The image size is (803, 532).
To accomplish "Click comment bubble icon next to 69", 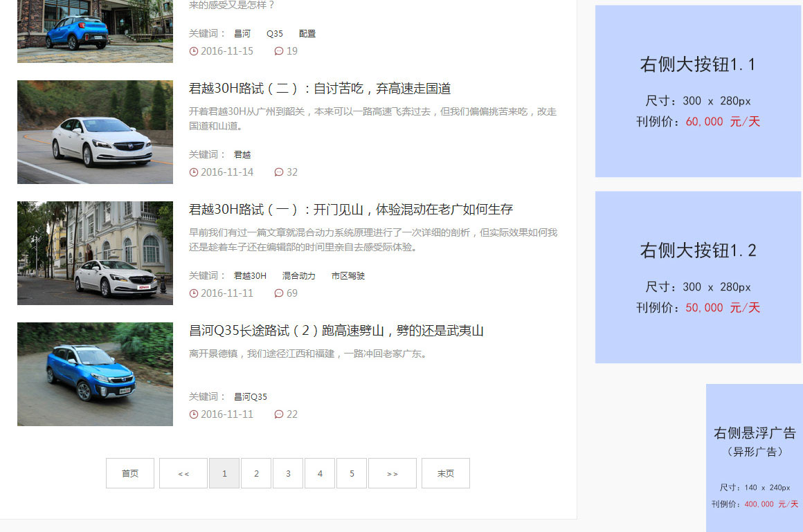I will [x=278, y=293].
